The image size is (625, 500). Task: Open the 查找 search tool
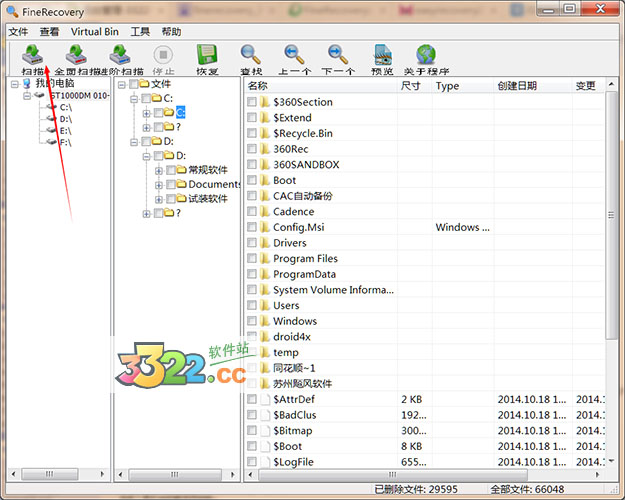[251, 55]
